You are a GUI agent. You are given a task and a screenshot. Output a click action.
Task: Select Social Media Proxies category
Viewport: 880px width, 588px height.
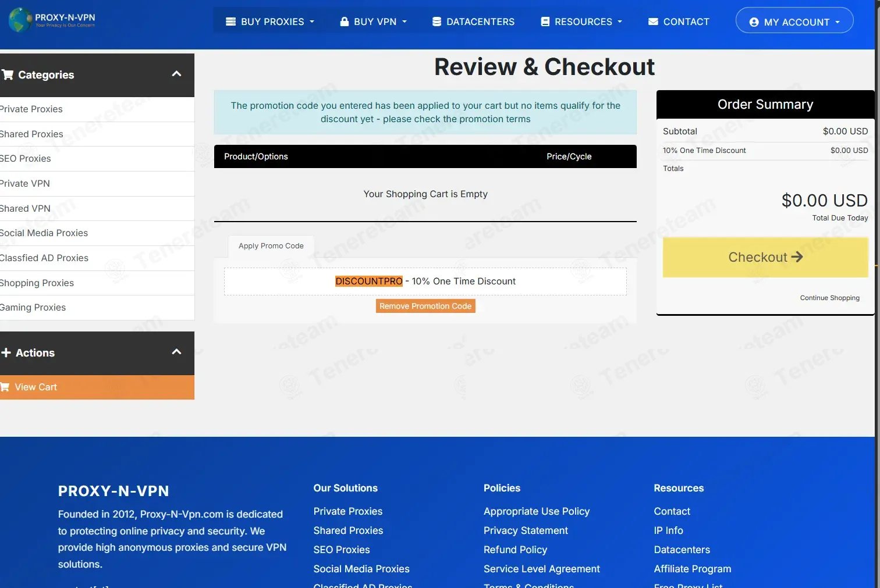click(97, 233)
